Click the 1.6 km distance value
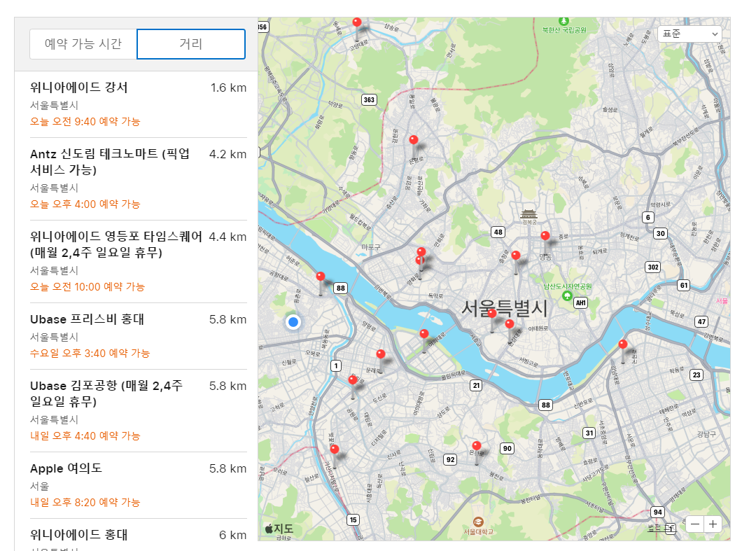The height and width of the screenshot is (551, 756). (228, 88)
